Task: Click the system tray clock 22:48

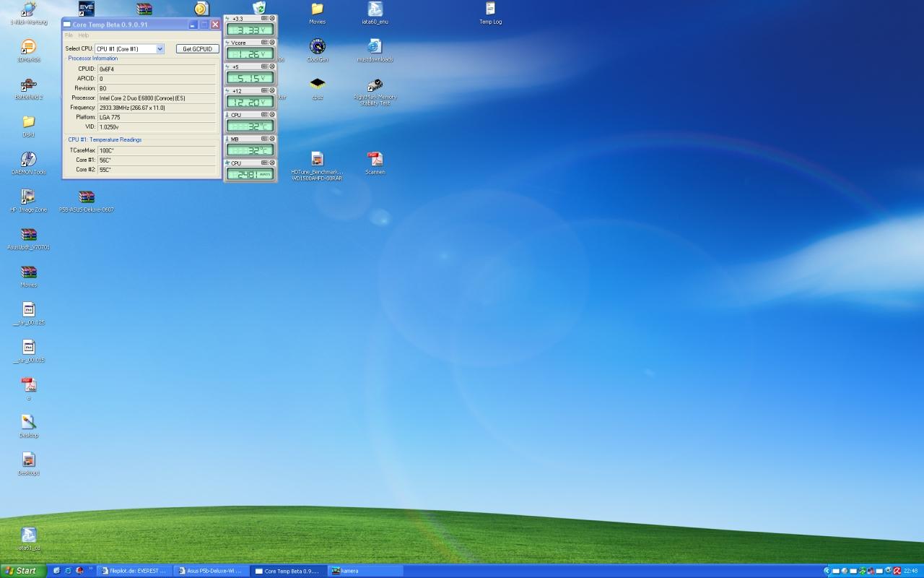Action: click(911, 571)
